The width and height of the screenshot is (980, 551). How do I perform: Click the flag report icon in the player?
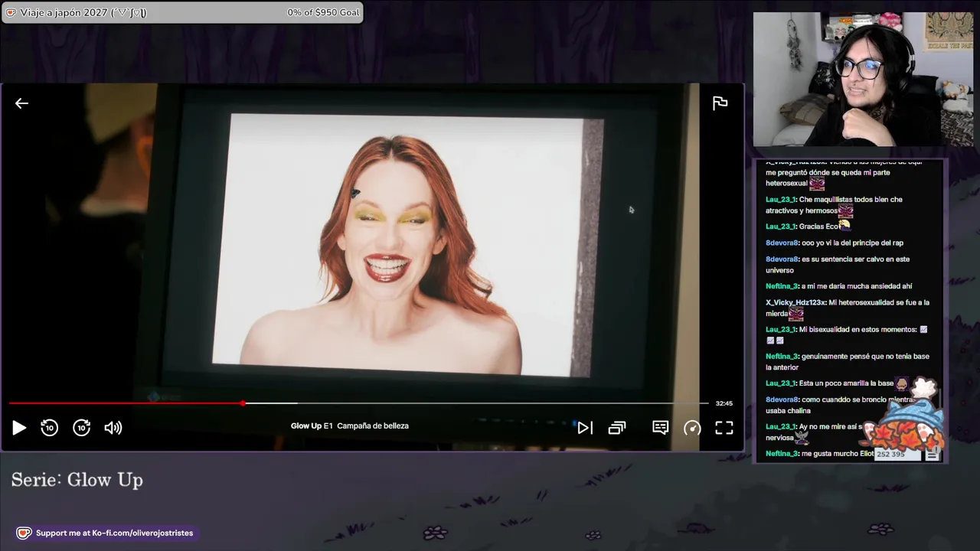(x=720, y=103)
